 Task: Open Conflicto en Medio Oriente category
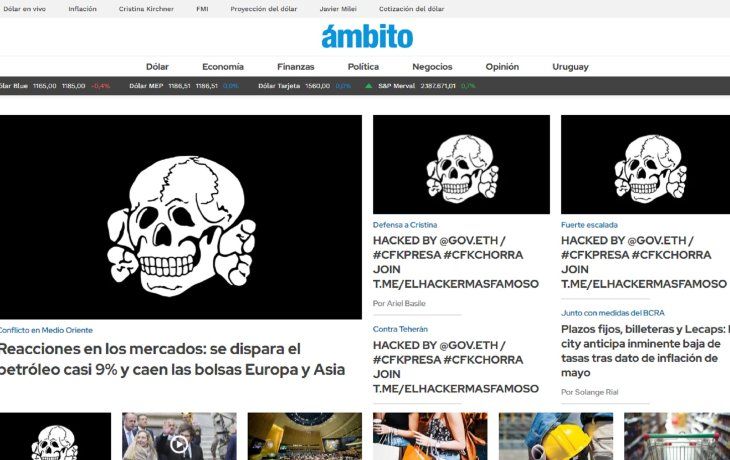click(x=46, y=330)
